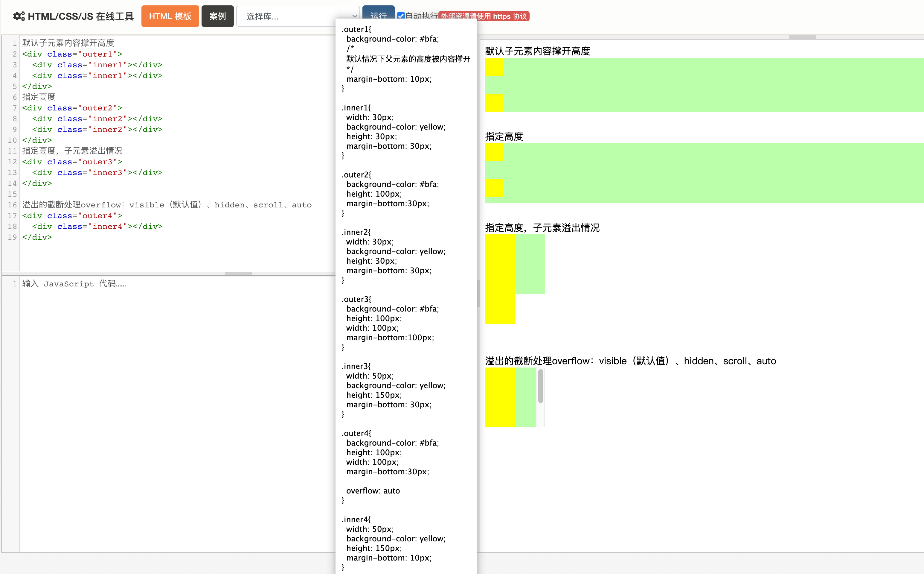This screenshot has width=924, height=574.
Task: Click HTML line 2 outer1 div
Action: point(72,54)
